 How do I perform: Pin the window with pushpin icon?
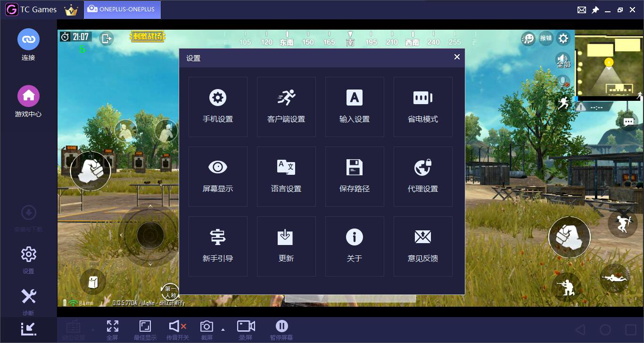tap(595, 10)
